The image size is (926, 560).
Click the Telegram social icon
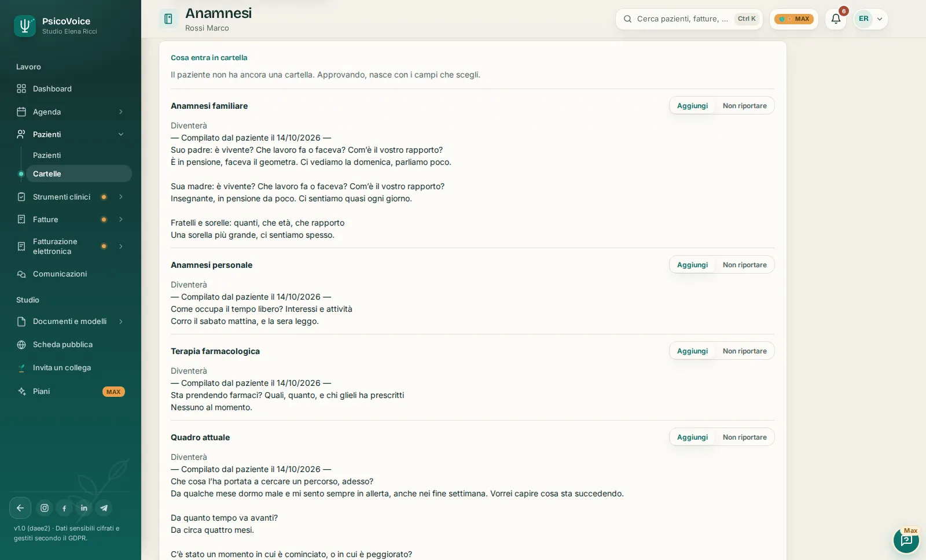(104, 508)
